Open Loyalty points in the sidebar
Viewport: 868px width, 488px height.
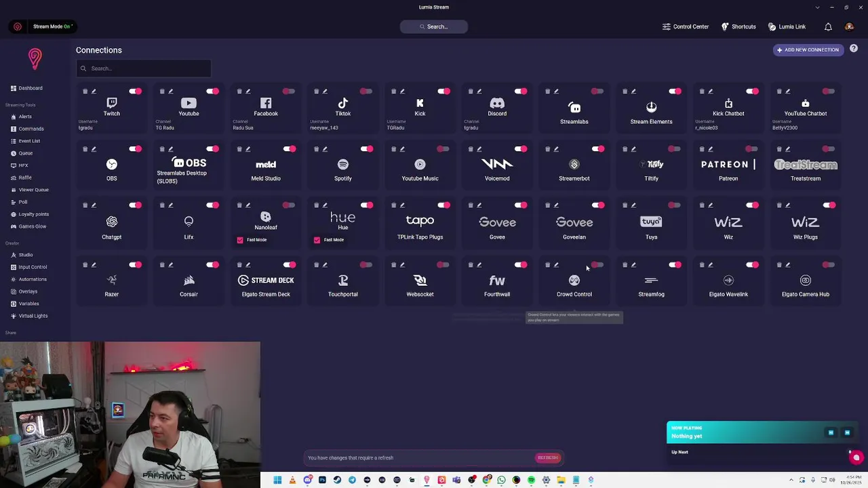(x=29, y=214)
